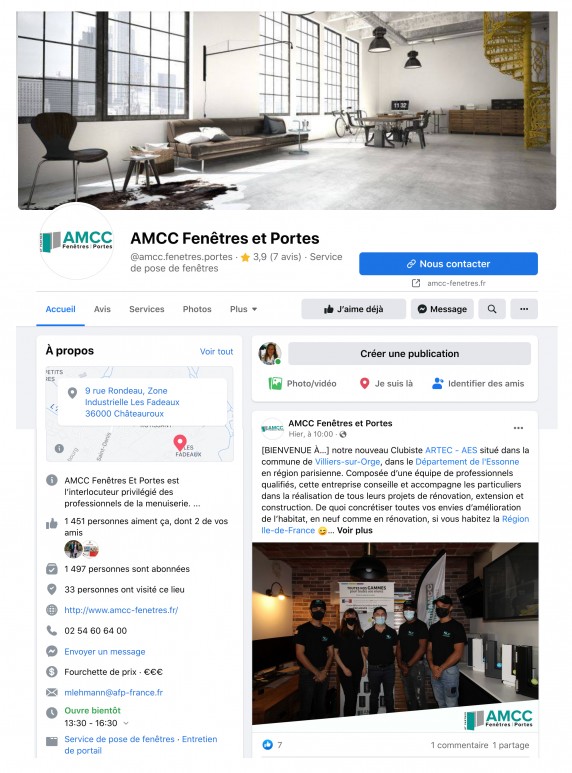Click the search magnifier icon button
Screen dimensions: 572x773
point(492,309)
